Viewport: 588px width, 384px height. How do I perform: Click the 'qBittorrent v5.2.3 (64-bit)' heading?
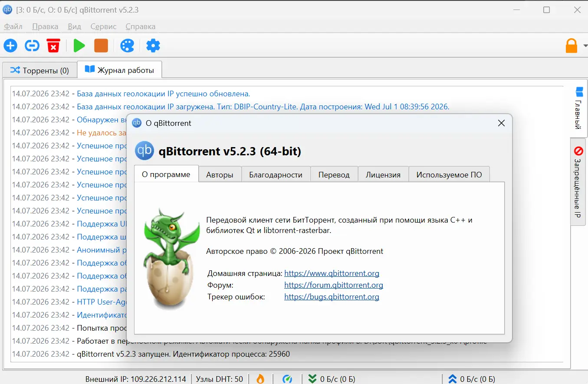click(x=230, y=151)
